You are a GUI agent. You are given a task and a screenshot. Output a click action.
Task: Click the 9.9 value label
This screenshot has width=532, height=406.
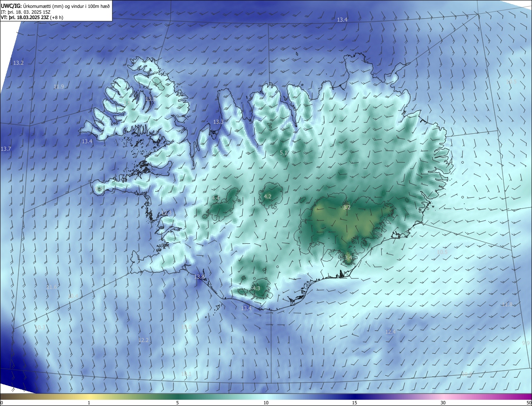(x=526, y=342)
